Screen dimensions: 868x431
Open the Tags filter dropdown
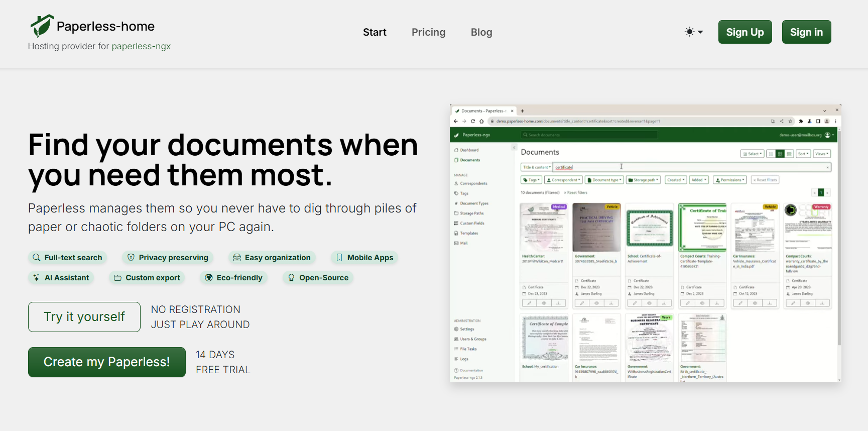click(x=532, y=180)
